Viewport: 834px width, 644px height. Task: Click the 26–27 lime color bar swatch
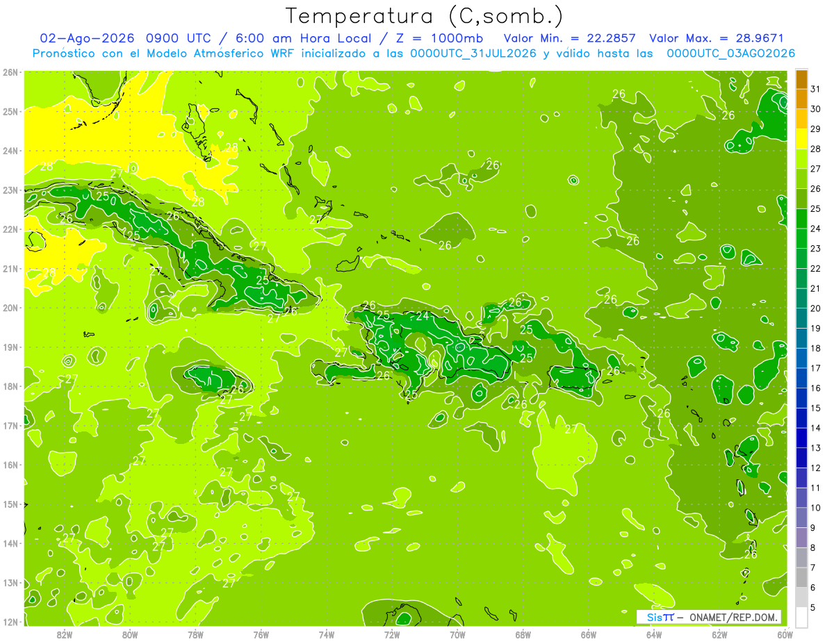(x=801, y=179)
